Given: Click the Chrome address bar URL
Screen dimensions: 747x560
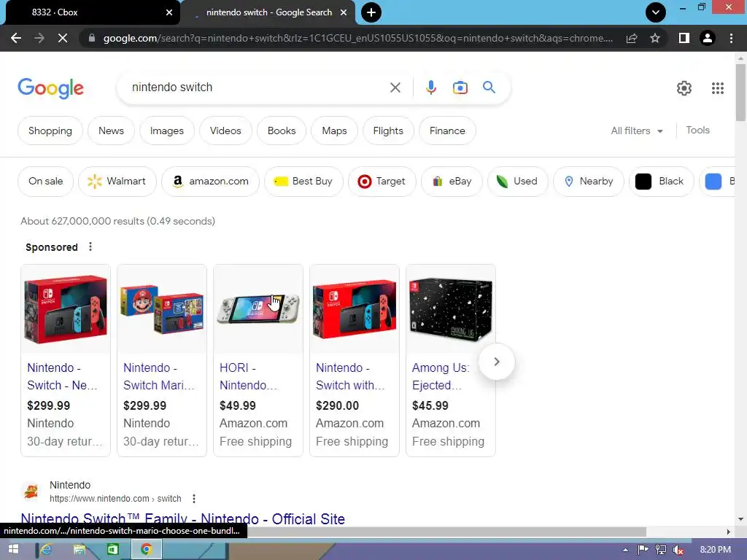Looking at the screenshot, I should (357, 38).
